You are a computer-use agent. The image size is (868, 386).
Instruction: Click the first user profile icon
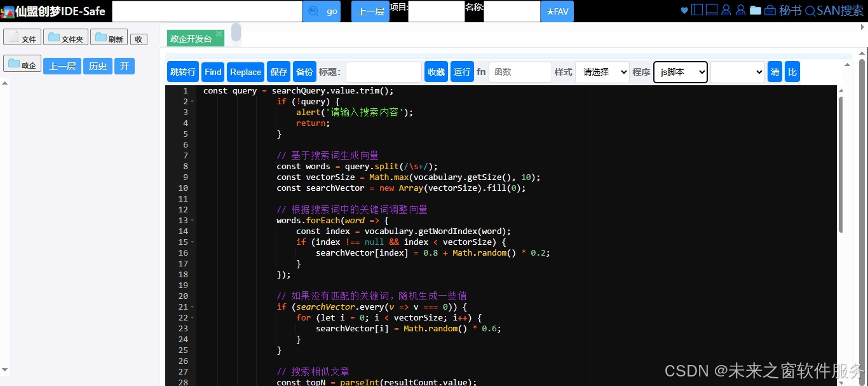(x=726, y=10)
